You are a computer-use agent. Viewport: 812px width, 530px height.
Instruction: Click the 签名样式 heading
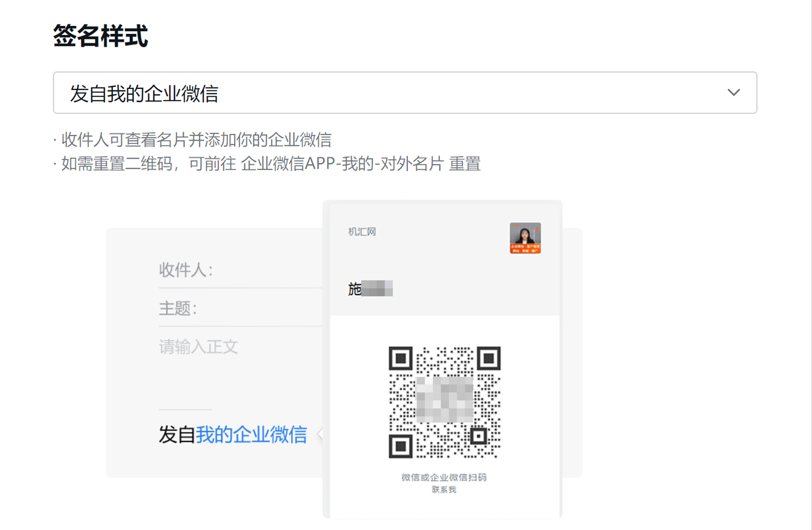[x=100, y=36]
